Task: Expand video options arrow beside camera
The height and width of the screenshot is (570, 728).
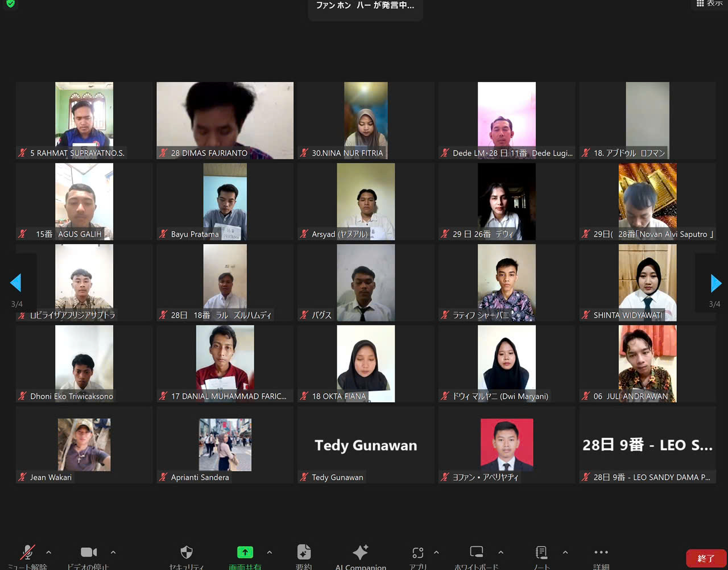Action: coord(113,552)
